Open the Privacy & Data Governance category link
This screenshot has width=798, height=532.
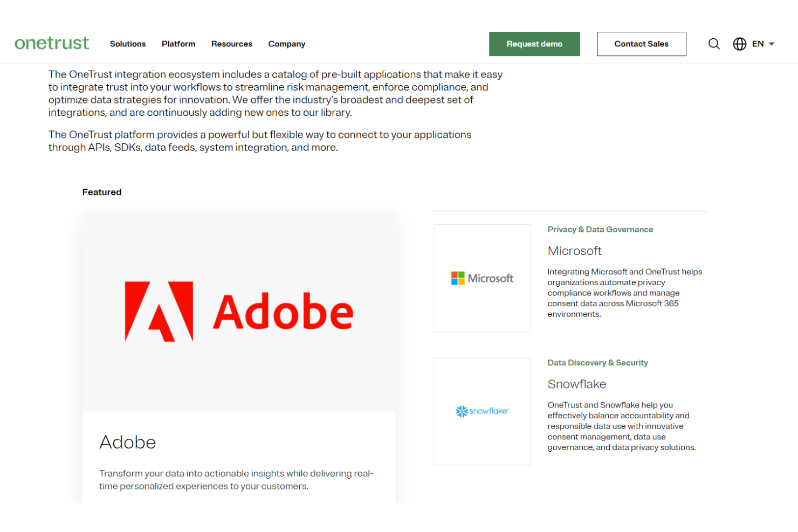(600, 230)
